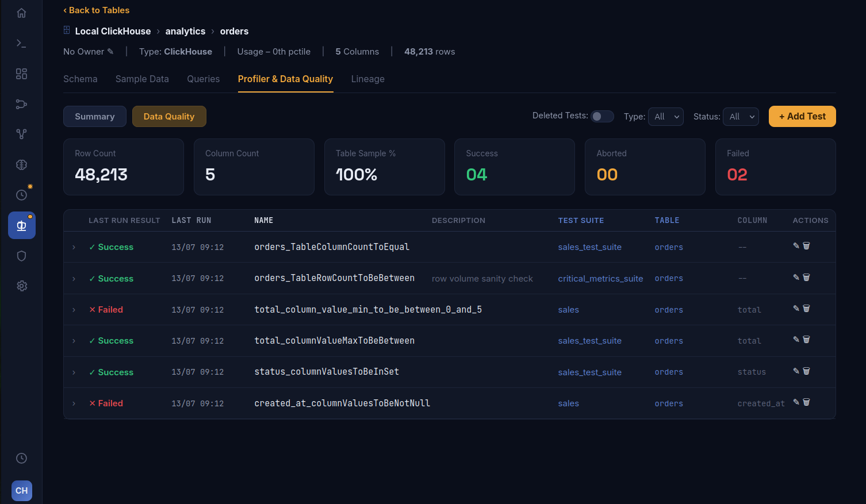The width and height of the screenshot is (866, 504).
Task: Click the Failed card showing 02
Action: (776, 167)
